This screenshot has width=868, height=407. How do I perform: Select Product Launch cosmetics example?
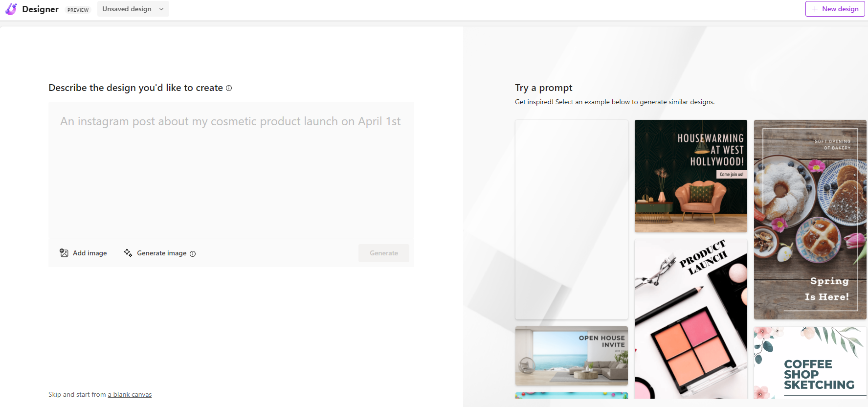tap(691, 319)
